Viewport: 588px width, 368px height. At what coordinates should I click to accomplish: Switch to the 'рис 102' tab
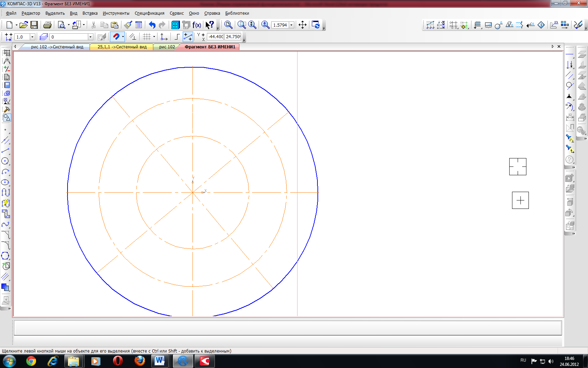[167, 47]
